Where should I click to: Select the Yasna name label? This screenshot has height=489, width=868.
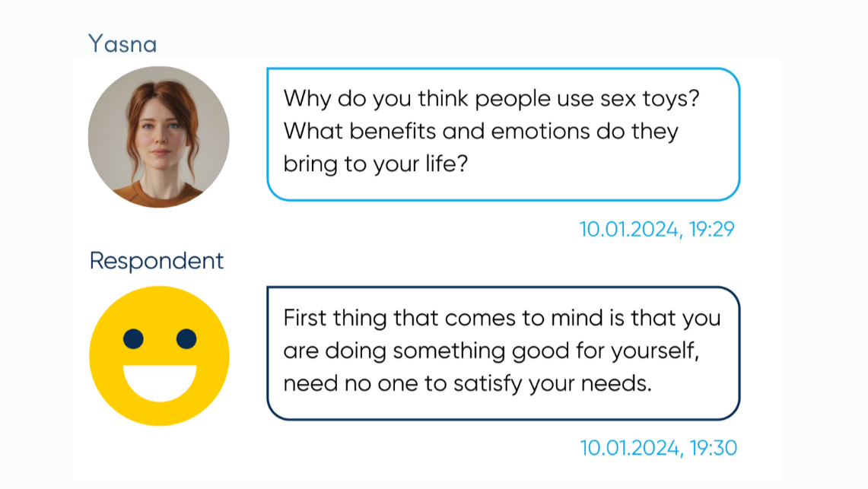(x=122, y=43)
